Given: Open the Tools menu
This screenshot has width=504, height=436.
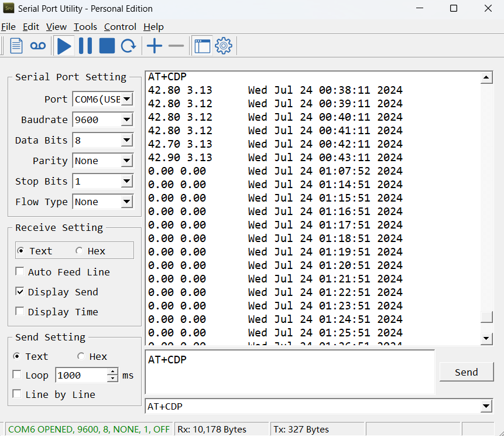Looking at the screenshot, I should pyautogui.click(x=85, y=27).
